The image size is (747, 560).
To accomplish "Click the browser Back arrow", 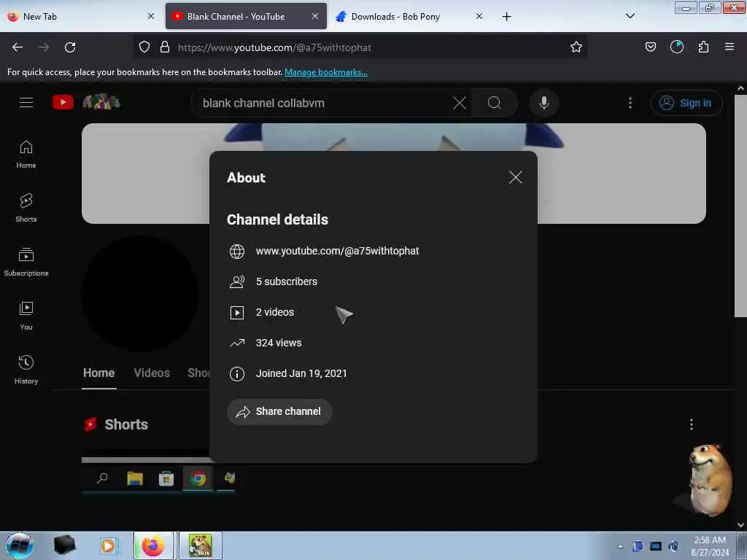I will click(18, 47).
